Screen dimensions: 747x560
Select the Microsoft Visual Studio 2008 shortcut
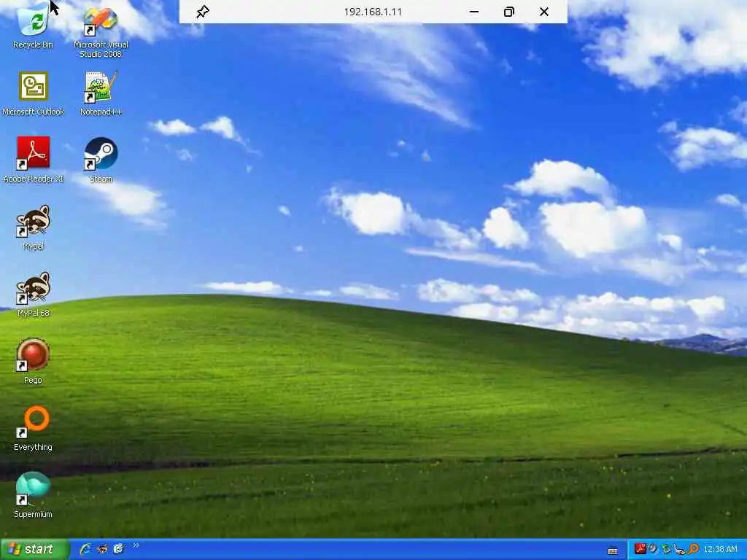pos(101,31)
